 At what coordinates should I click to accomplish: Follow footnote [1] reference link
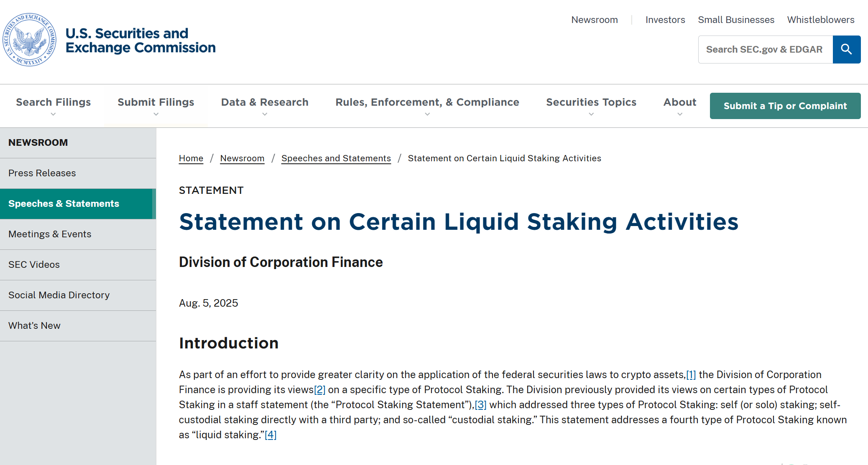point(691,375)
